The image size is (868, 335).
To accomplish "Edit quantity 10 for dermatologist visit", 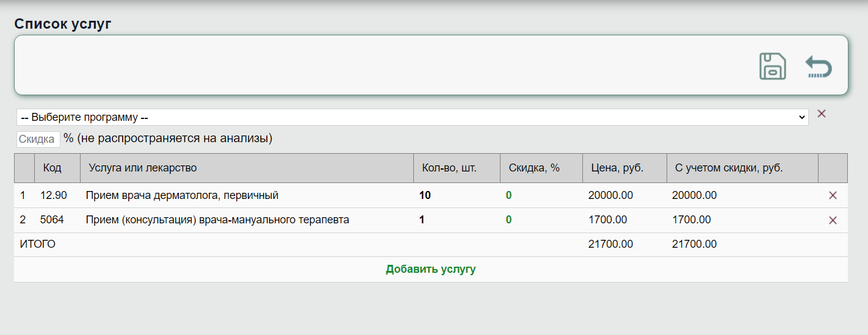I will point(425,195).
